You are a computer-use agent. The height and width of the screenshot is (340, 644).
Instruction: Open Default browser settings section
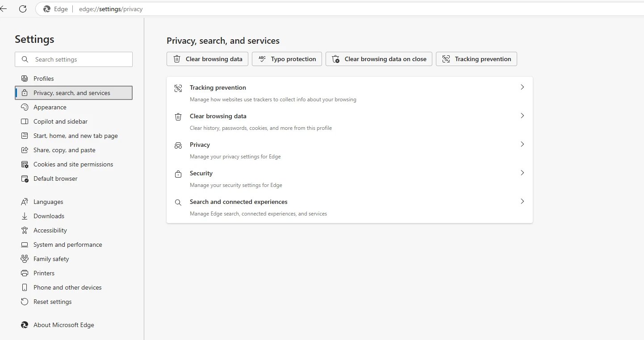tap(74, 178)
